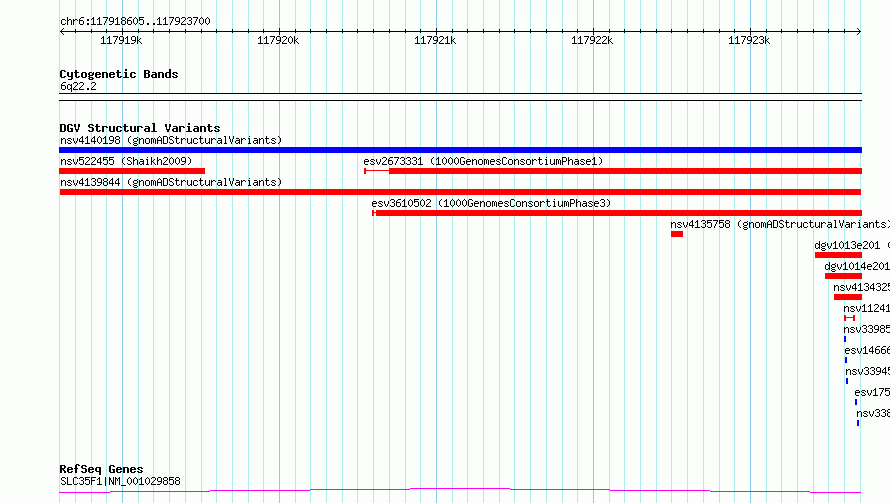Select the red dgv1014e201 variant bar
The image size is (890, 503).
coord(843,276)
